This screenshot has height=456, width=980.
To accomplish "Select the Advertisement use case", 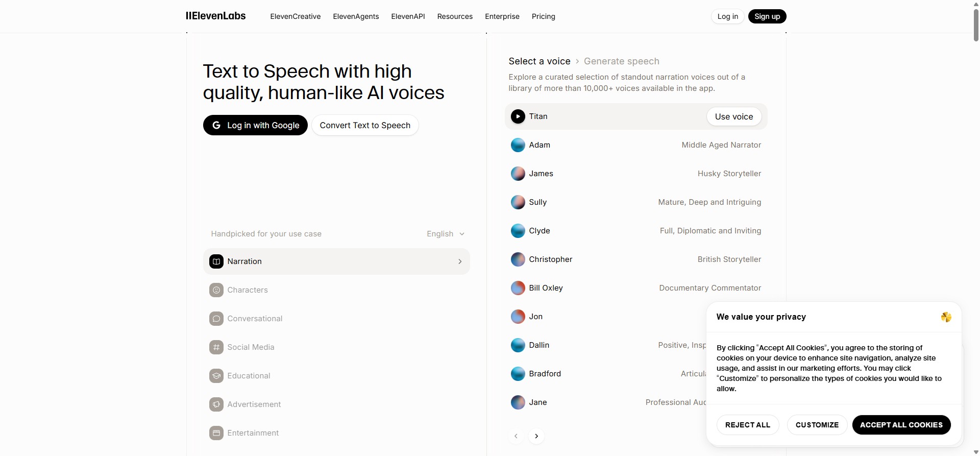I will point(336,404).
